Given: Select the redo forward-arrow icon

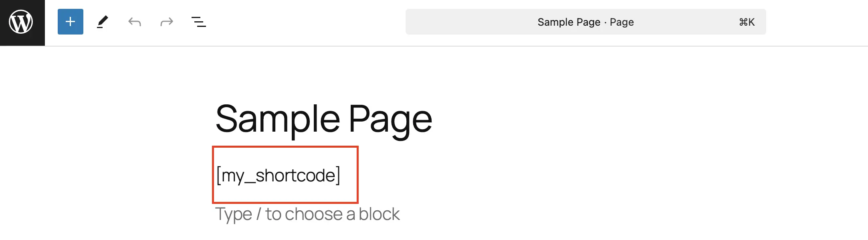Looking at the screenshot, I should click(x=166, y=22).
